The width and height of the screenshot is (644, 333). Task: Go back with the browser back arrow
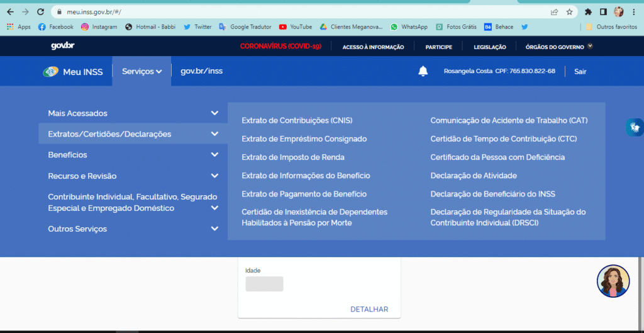click(10, 12)
